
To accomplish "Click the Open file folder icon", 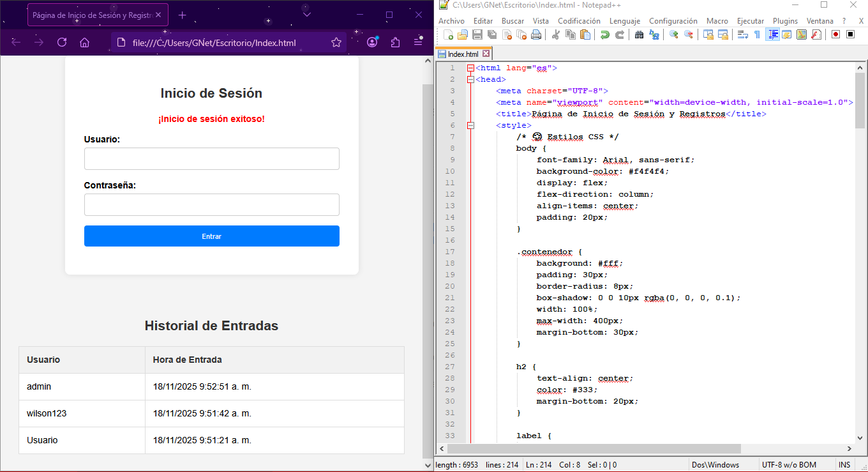I will (463, 34).
